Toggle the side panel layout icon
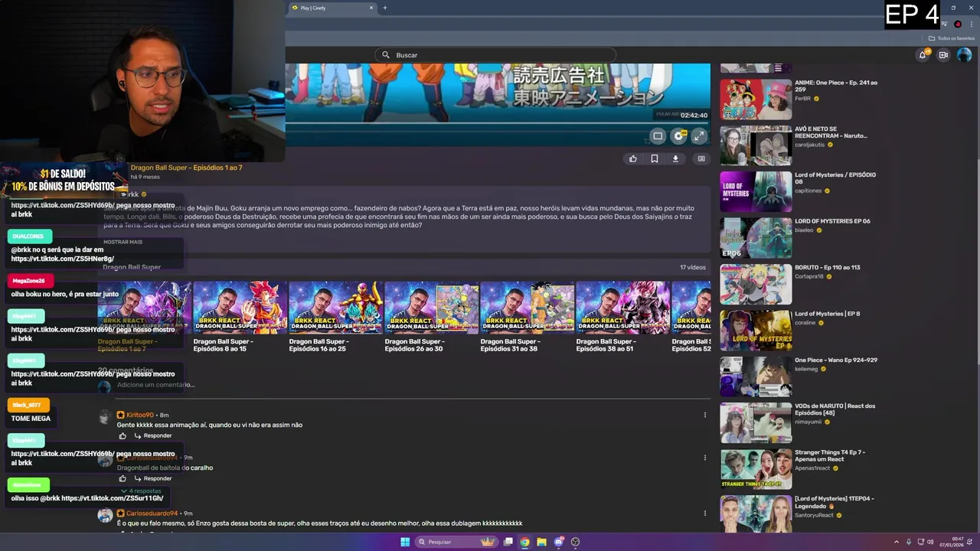This screenshot has width=980, height=551. 701,159
